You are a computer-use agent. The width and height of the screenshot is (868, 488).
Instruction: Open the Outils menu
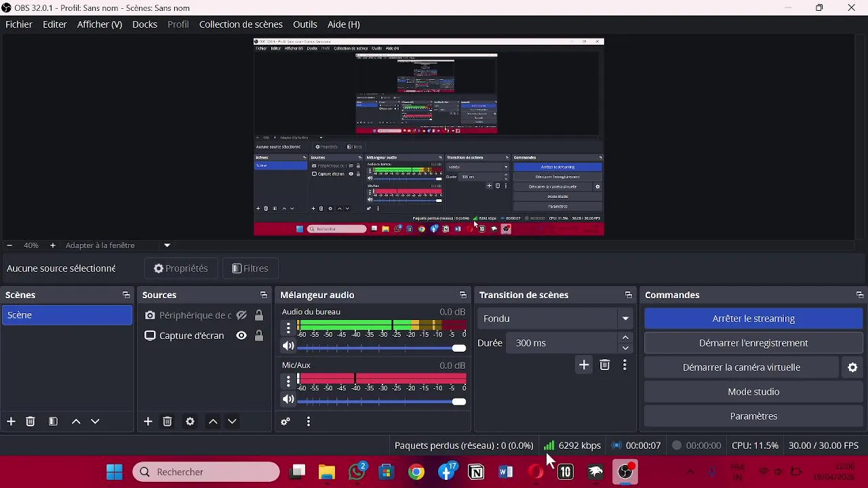click(x=305, y=24)
